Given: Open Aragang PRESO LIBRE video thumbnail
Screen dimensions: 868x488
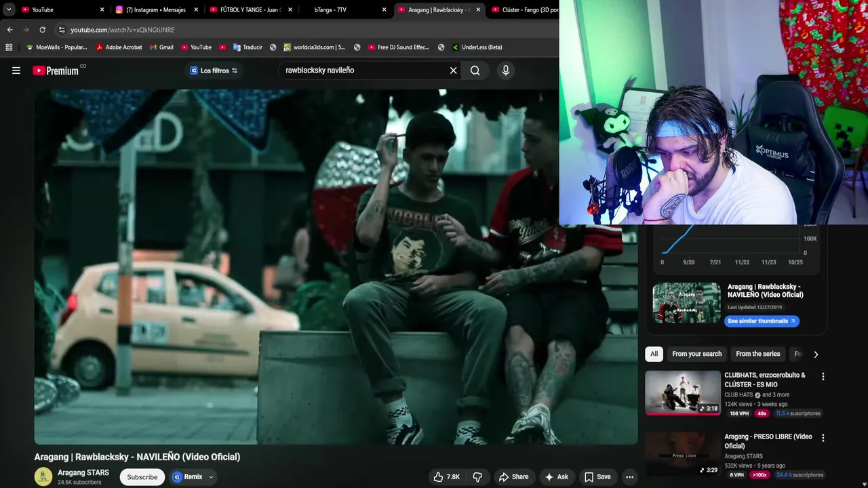Looking at the screenshot, I should (x=682, y=454).
